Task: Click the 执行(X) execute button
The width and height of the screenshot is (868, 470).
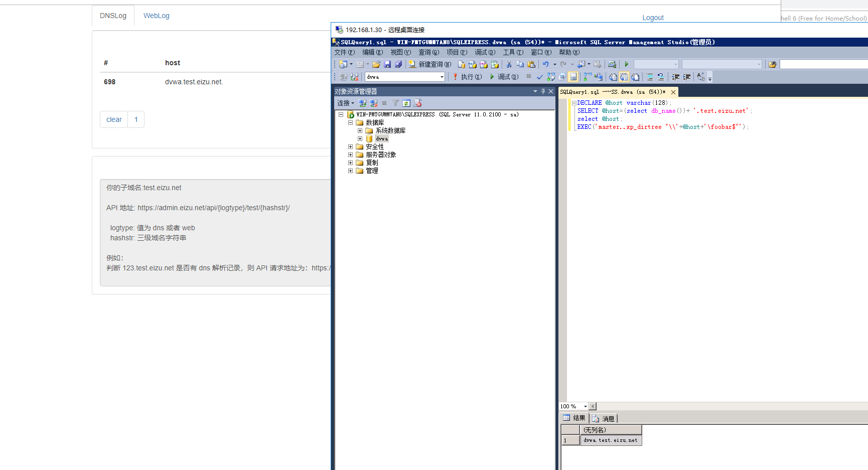Action: (467, 77)
